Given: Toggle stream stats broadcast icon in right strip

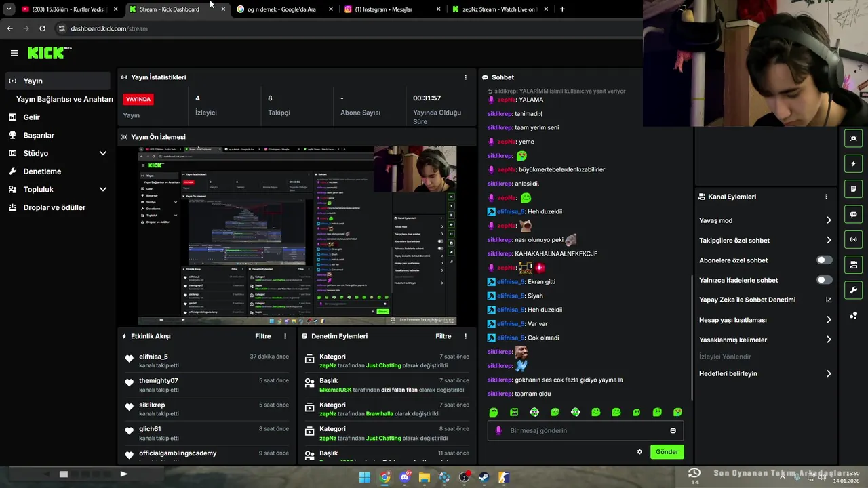Looking at the screenshot, I should click(x=853, y=239).
